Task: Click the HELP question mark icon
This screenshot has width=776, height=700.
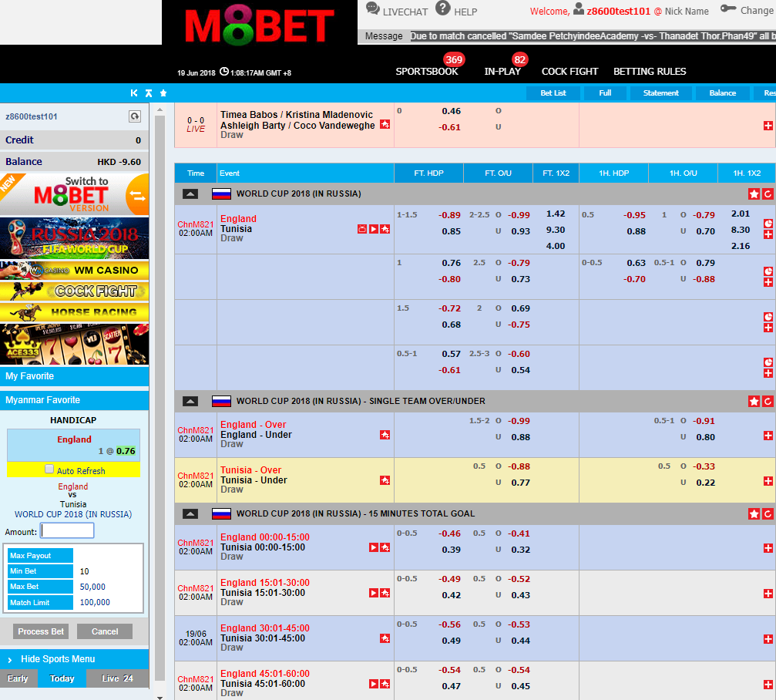Action: [443, 8]
